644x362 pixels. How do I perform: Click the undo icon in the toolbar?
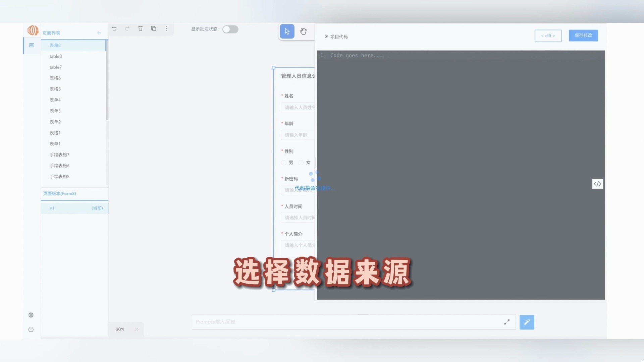click(114, 28)
